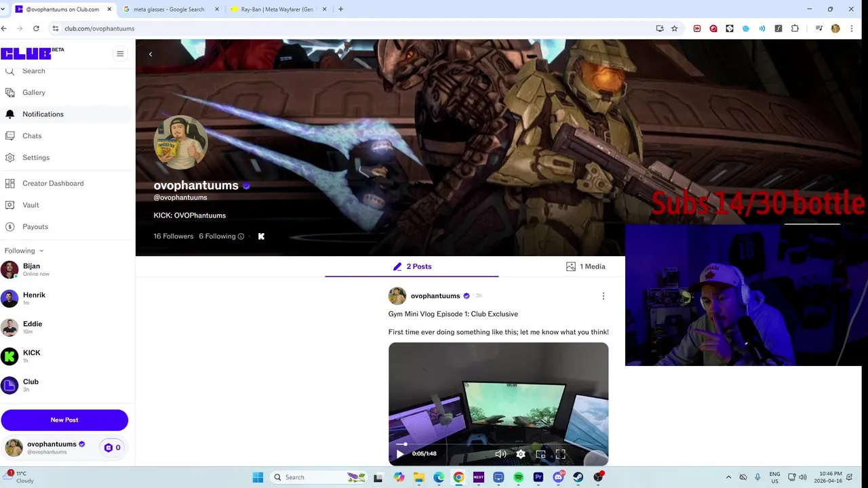Open the video player settings gear
This screenshot has height=488, width=868.
click(x=521, y=454)
